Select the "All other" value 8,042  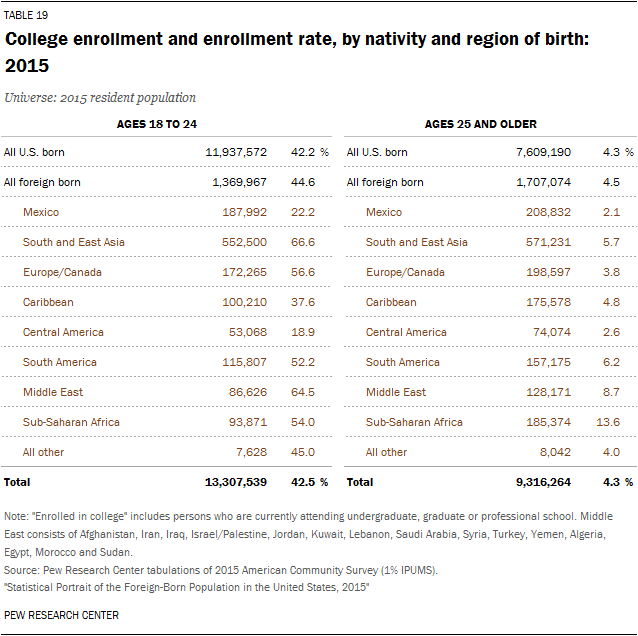click(x=555, y=453)
